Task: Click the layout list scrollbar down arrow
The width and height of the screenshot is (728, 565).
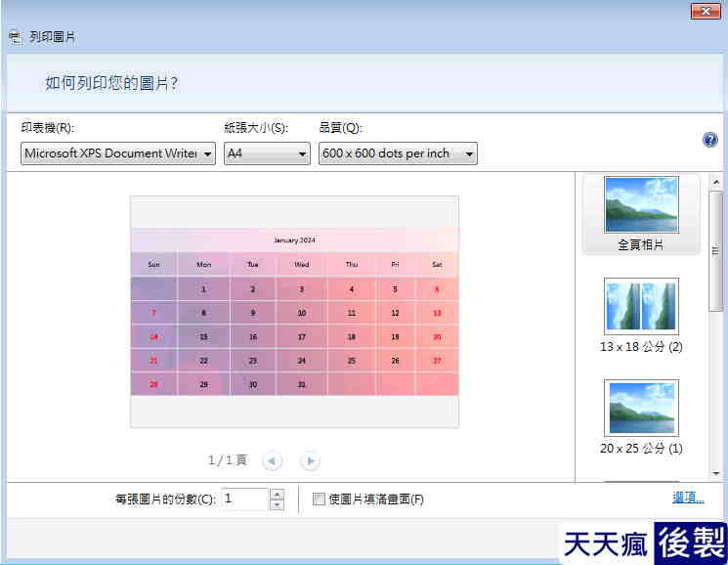Action: point(715,473)
